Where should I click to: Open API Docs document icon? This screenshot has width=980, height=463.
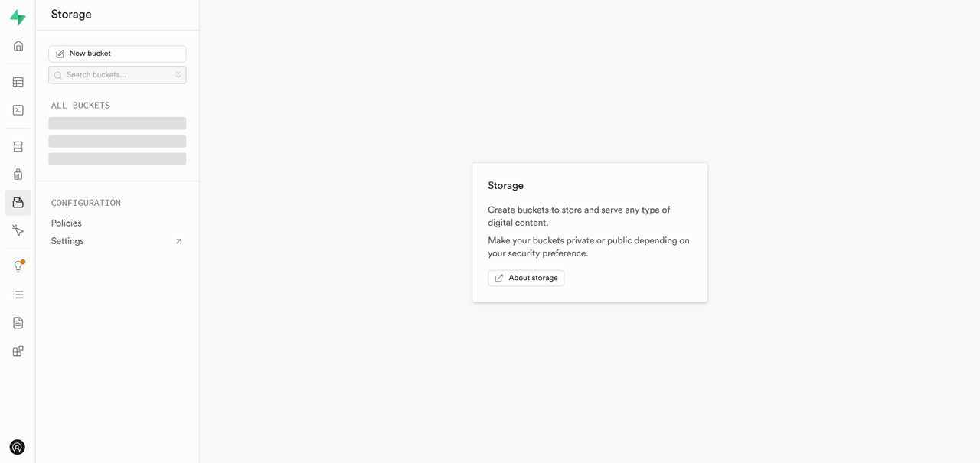[x=18, y=323]
